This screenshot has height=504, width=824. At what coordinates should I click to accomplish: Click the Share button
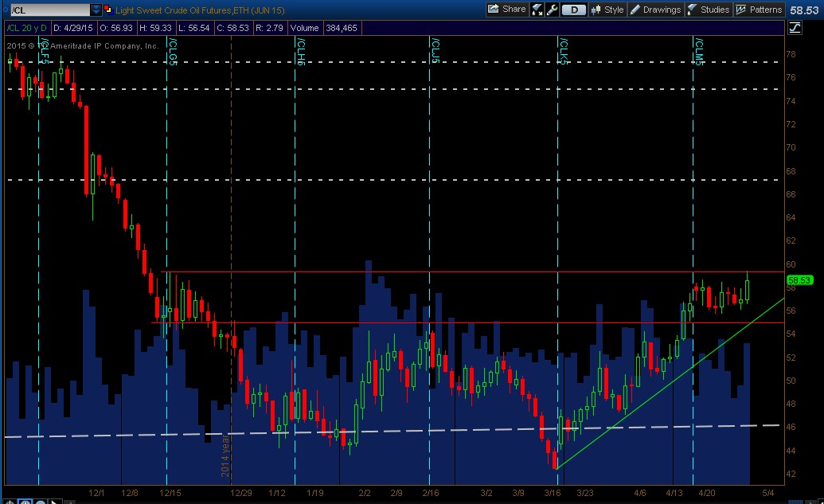[x=507, y=10]
